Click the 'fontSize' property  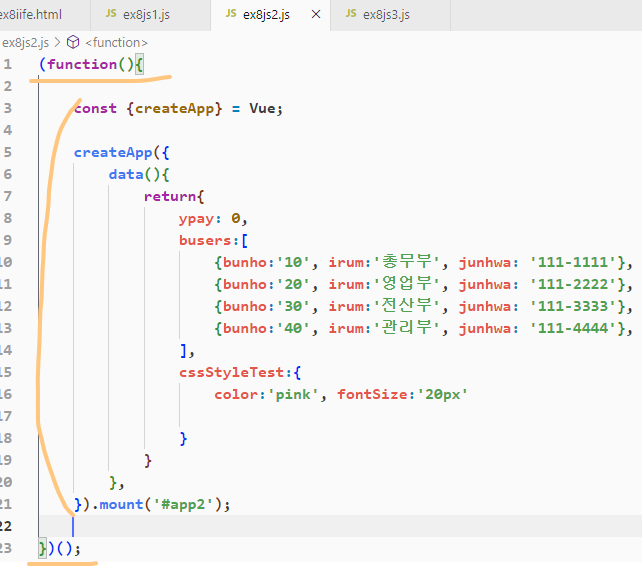tap(372, 395)
